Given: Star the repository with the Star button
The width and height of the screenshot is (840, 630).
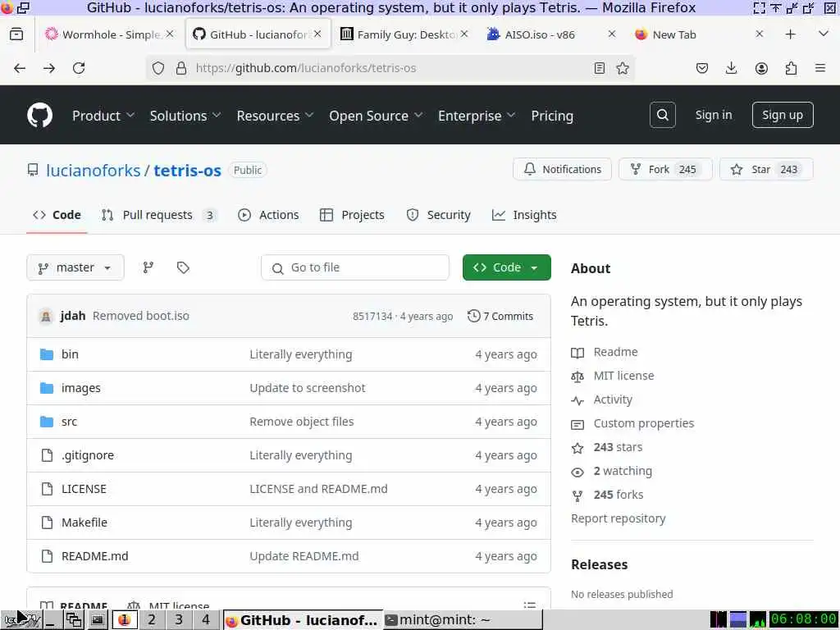Looking at the screenshot, I should tap(766, 169).
